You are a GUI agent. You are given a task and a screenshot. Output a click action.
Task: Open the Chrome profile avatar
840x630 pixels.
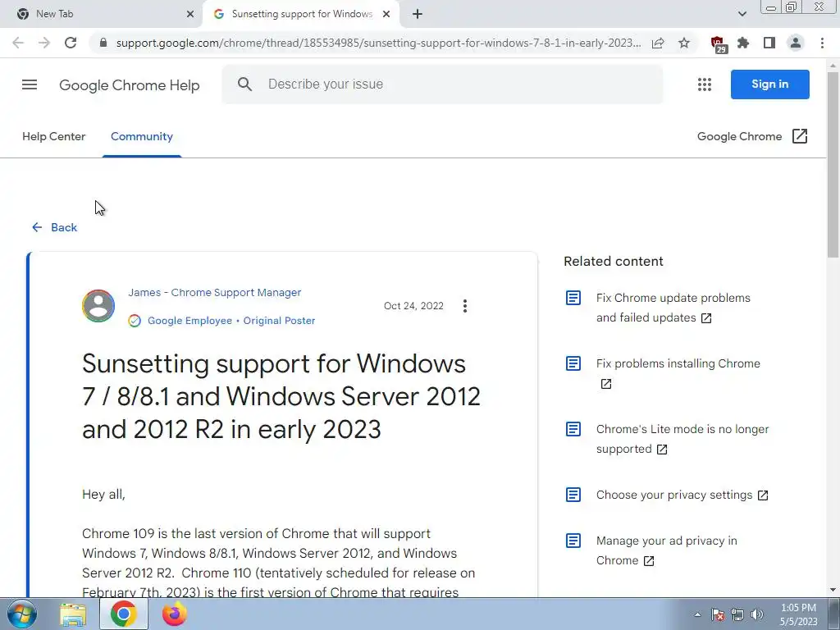click(796, 43)
